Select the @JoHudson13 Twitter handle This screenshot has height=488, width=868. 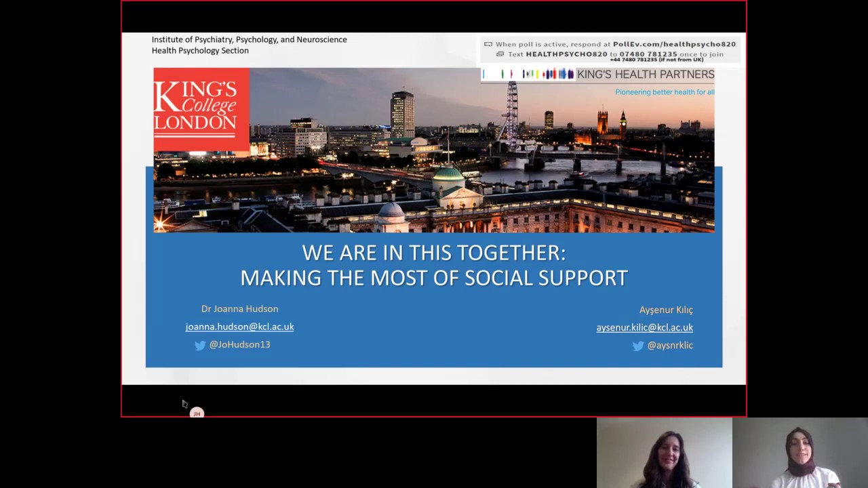click(239, 344)
